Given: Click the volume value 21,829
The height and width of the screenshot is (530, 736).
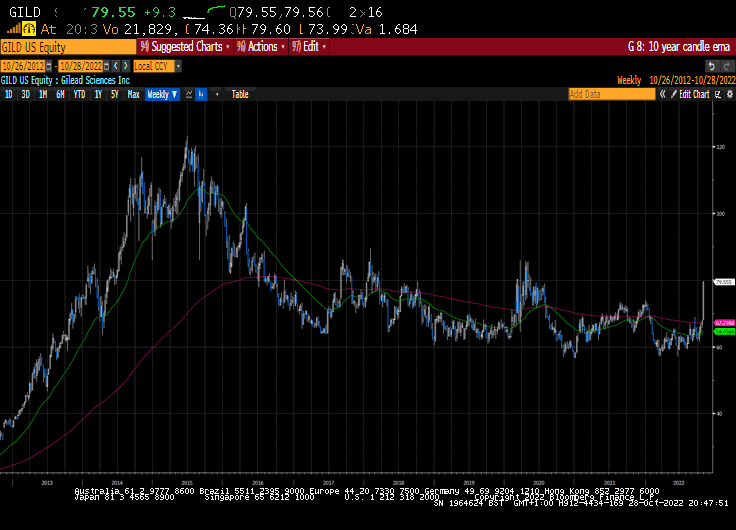Looking at the screenshot, I should coord(151,29).
